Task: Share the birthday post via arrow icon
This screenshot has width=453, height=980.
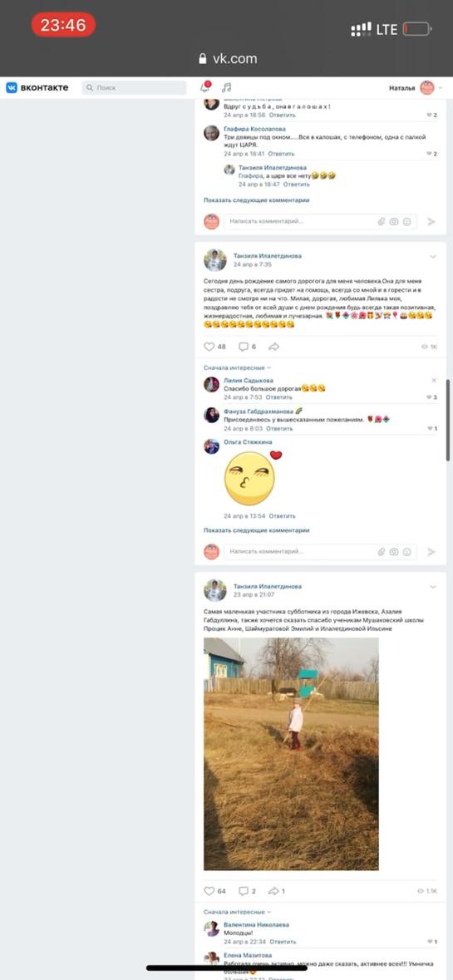Action: pos(273,347)
